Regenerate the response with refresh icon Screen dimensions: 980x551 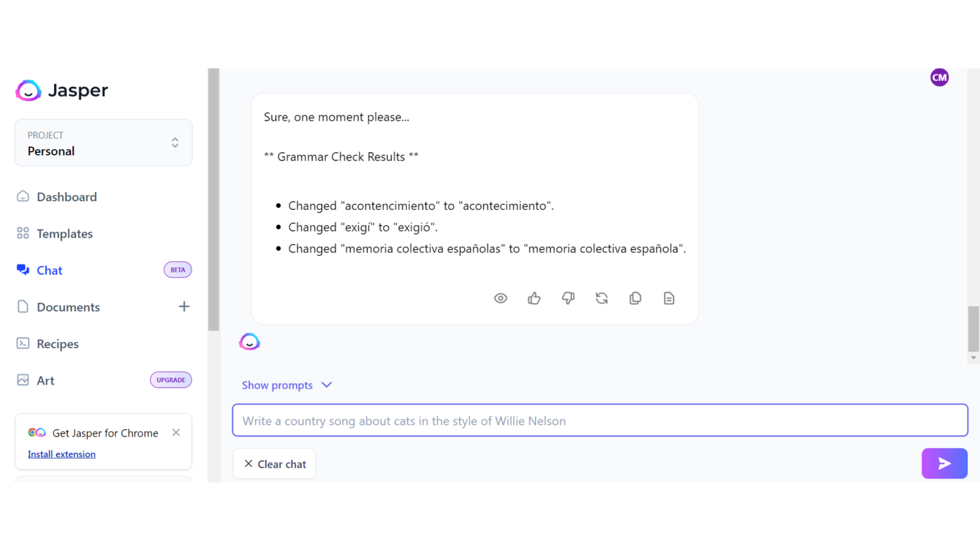601,298
